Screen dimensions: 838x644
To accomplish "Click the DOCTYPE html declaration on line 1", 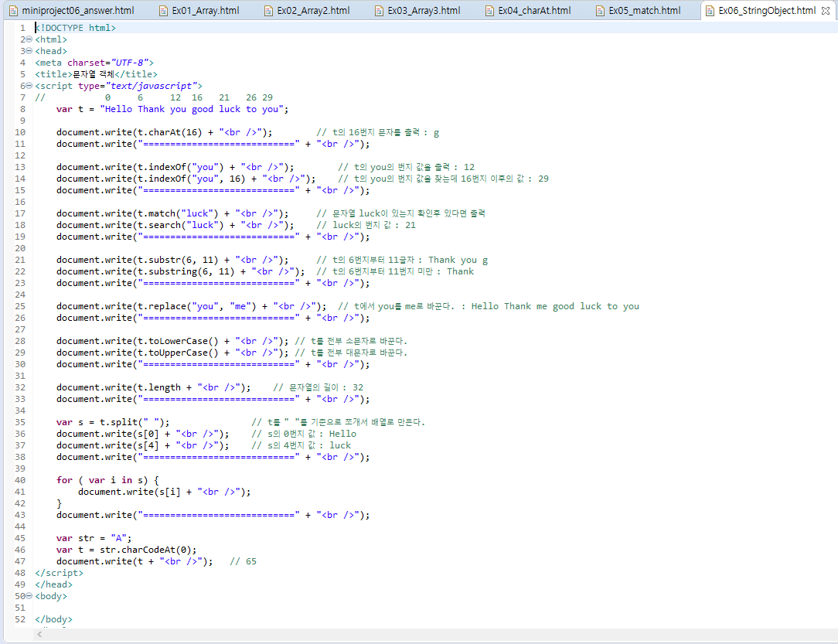I will tap(75, 28).
